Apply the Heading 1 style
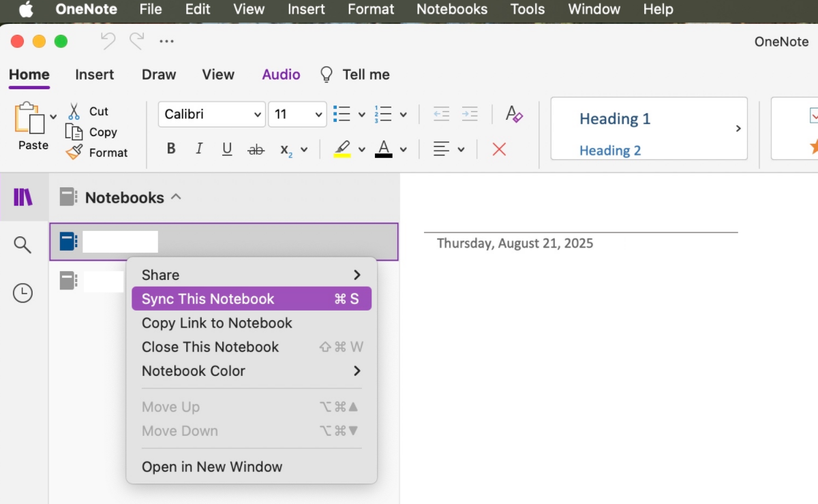The image size is (818, 504). point(615,119)
